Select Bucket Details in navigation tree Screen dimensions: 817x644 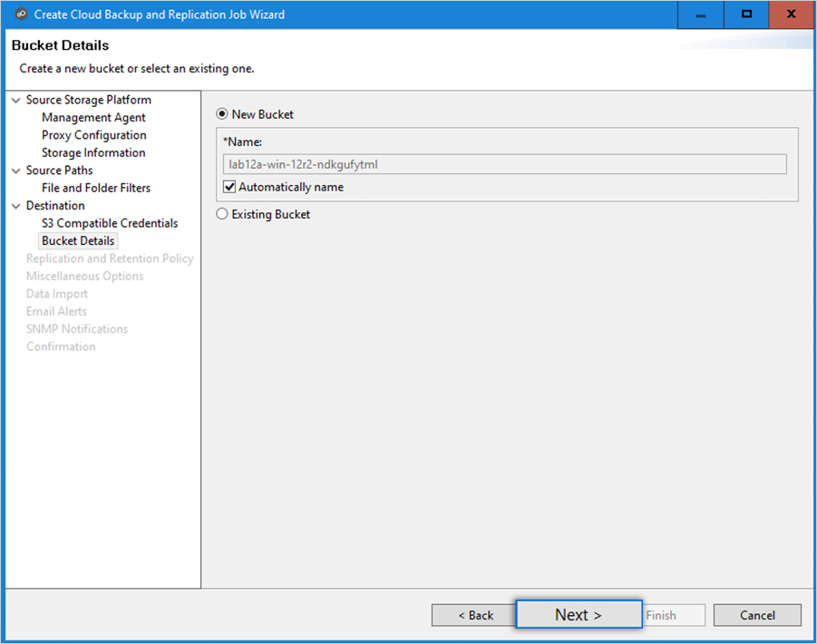click(78, 241)
